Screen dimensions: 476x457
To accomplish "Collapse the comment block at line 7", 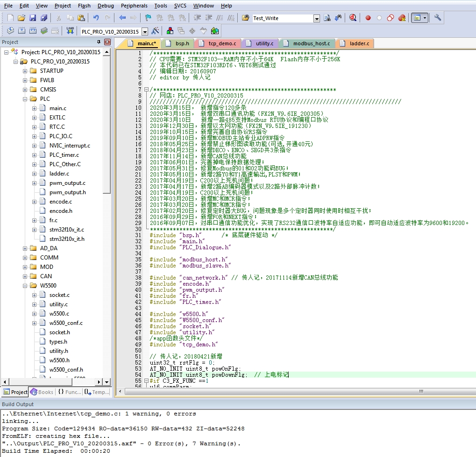I will (x=146, y=90).
